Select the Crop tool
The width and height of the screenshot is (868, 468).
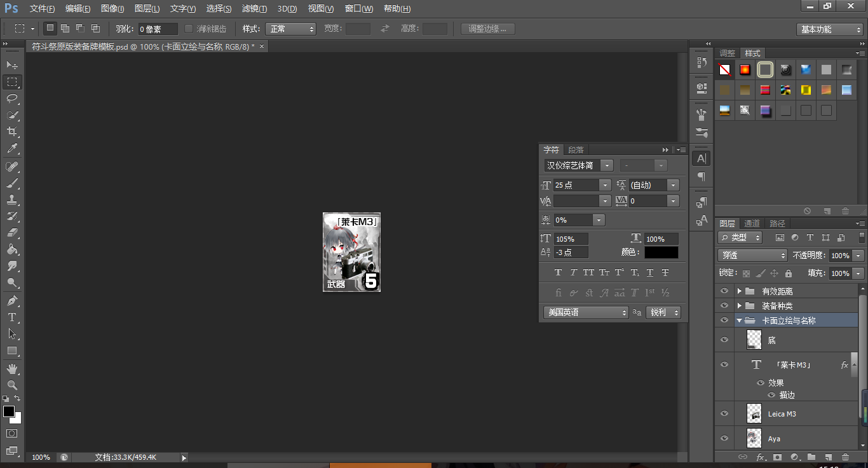(12, 132)
